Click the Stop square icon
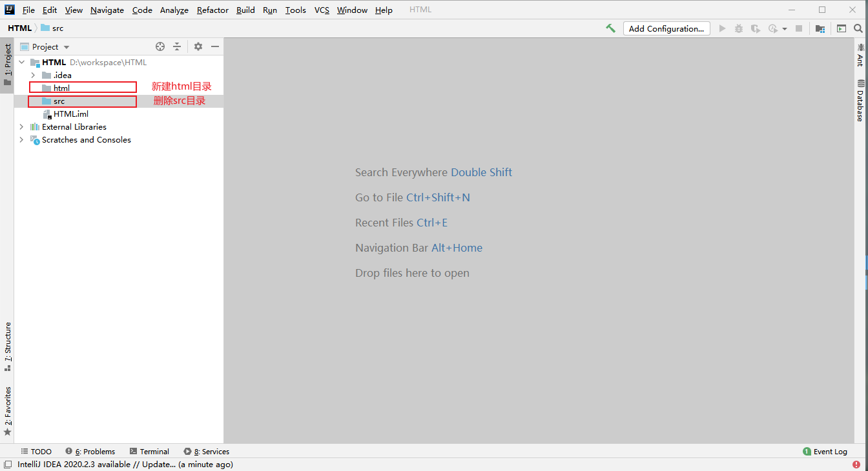Image resolution: width=868 pixels, height=471 pixels. coord(799,28)
